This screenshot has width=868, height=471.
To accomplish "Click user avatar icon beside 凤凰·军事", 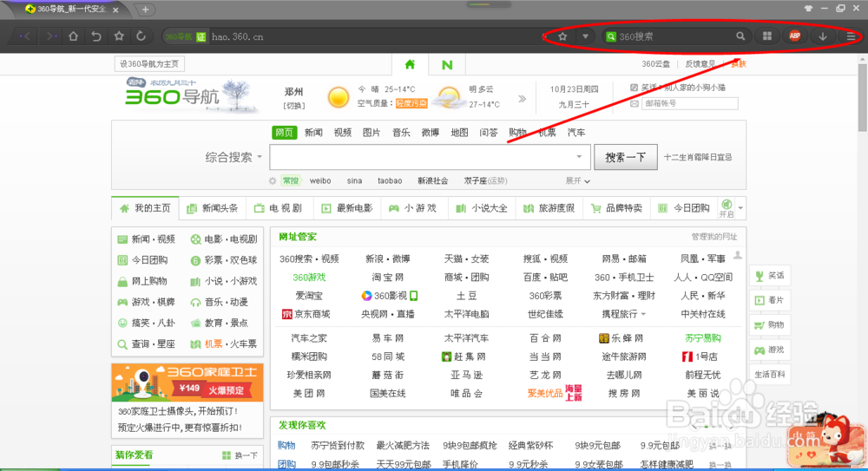I will point(738,255).
